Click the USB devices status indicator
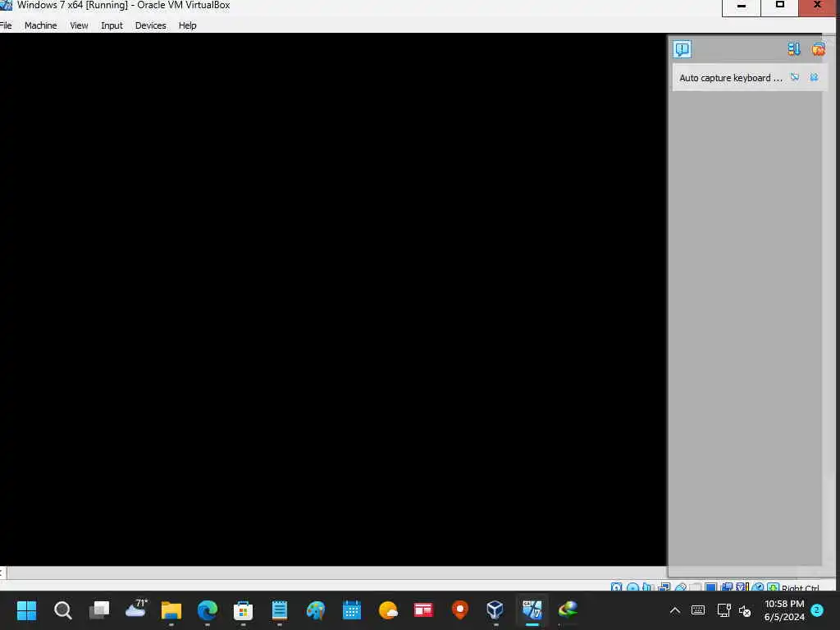The height and width of the screenshot is (630, 840). (x=681, y=587)
